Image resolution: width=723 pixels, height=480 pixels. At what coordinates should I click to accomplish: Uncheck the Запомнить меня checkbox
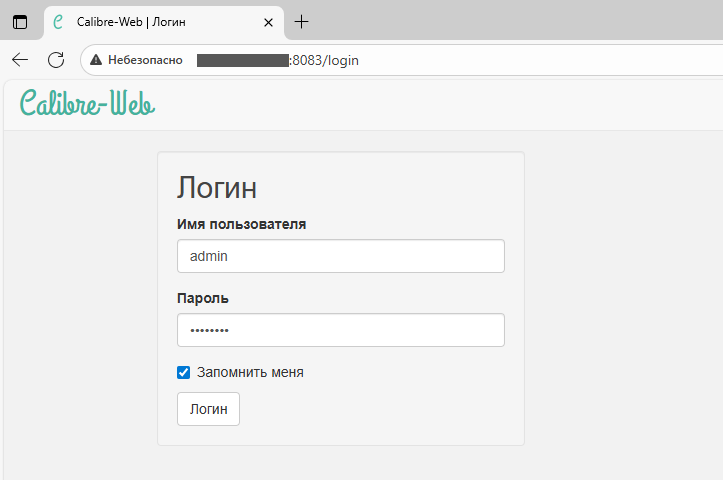click(x=183, y=372)
